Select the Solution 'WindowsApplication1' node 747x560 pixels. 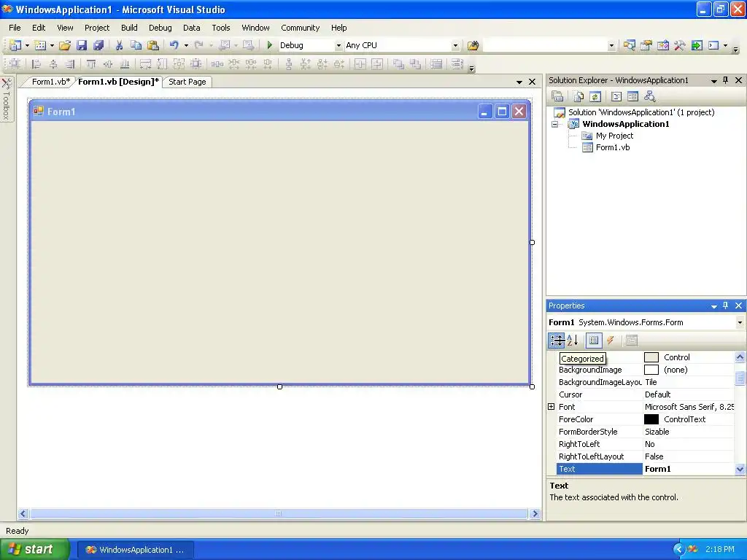click(x=640, y=112)
